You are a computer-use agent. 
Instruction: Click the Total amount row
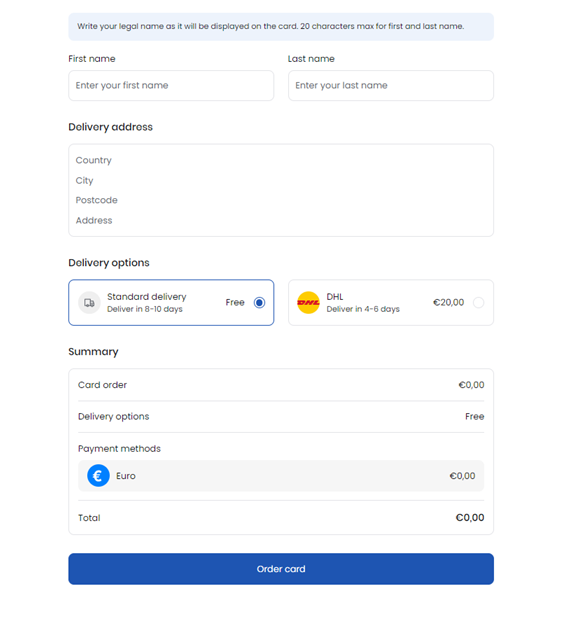281,518
